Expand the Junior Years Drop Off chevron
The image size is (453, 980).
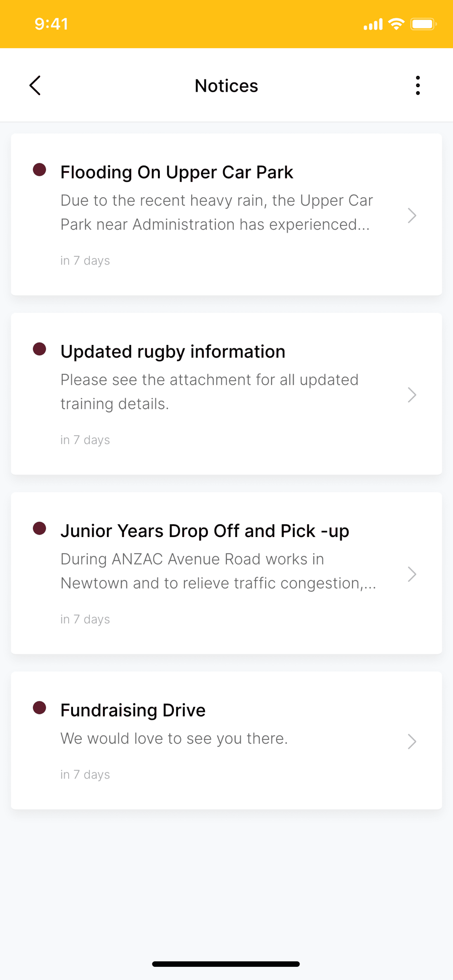pos(412,574)
